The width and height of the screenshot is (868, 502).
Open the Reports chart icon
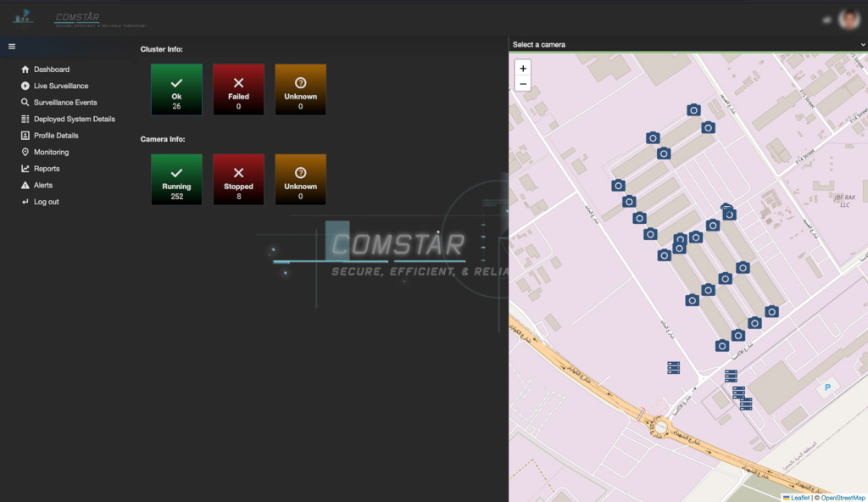25,169
